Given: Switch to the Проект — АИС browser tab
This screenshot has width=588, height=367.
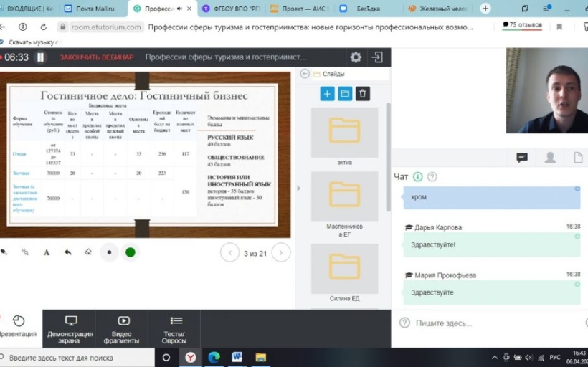Looking at the screenshot, I should pos(300,9).
